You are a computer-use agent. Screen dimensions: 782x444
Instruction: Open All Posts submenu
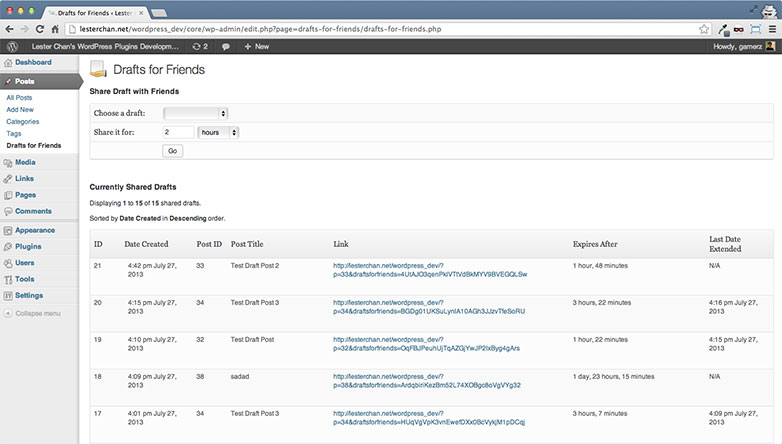point(19,98)
